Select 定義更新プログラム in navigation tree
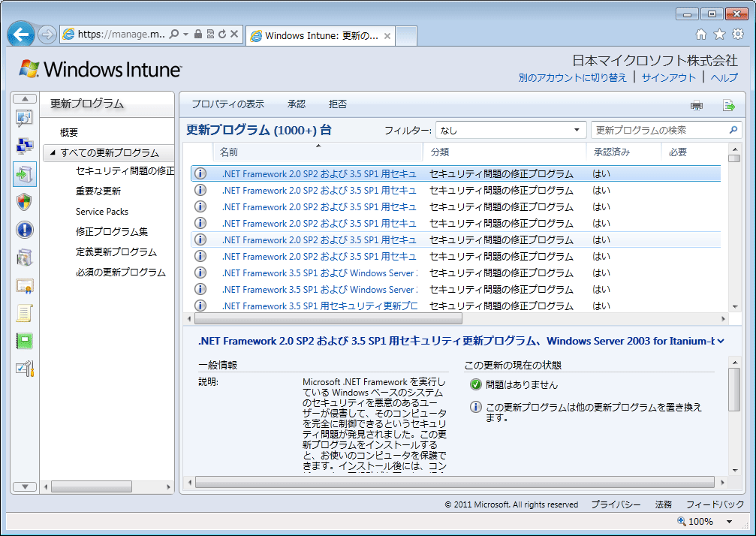 point(116,251)
